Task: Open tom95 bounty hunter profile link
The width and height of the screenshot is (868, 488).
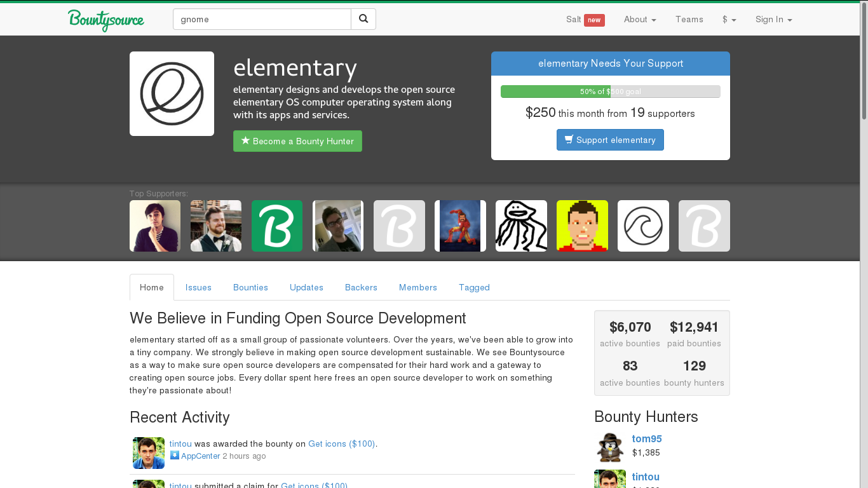Action: (647, 438)
